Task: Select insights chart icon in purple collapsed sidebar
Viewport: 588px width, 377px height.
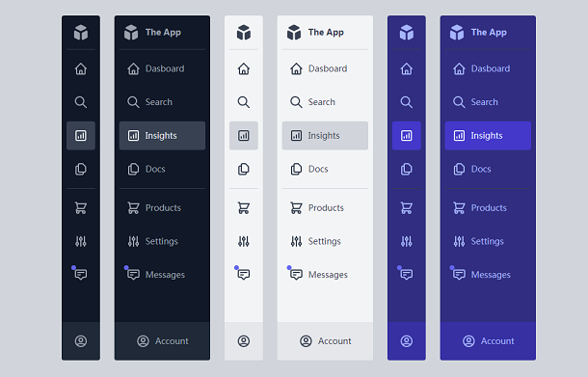Action: click(x=407, y=135)
